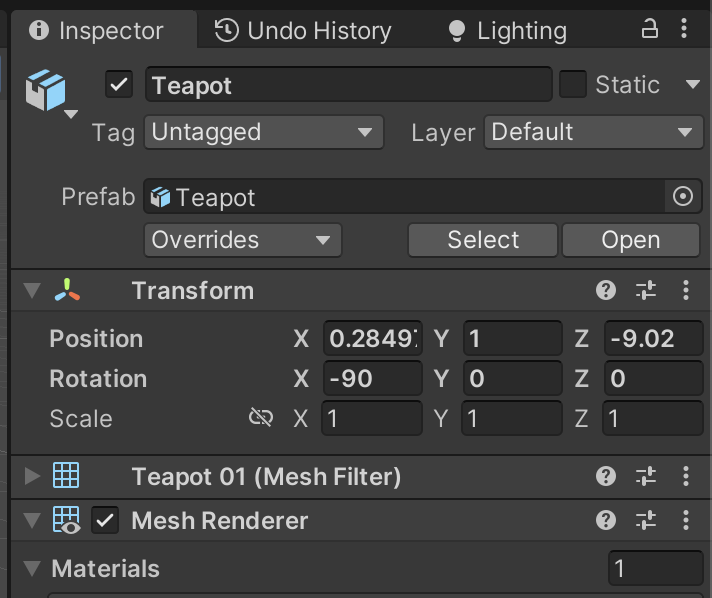712x598 pixels.
Task: Click the Scale Z field
Action: (653, 418)
